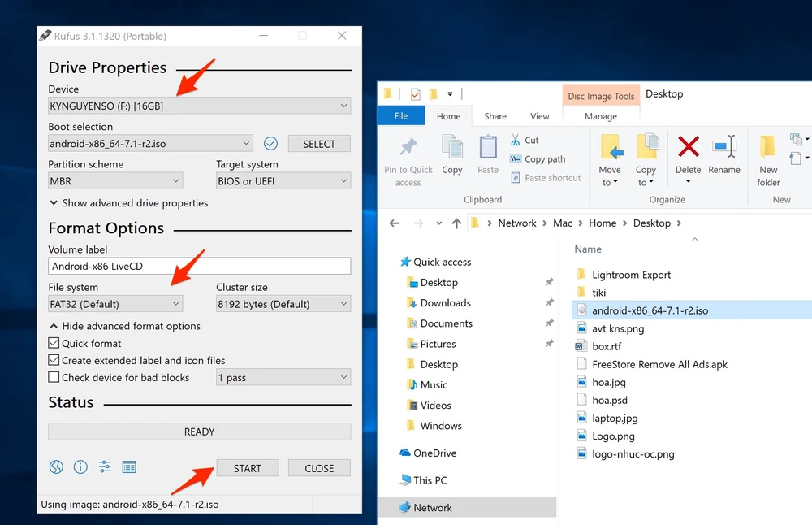Click the ISO checksum checkmark icon
The image size is (812, 525).
270,144
